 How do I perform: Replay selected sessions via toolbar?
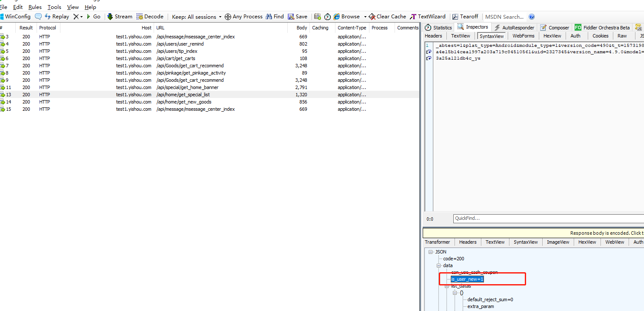coord(57,17)
